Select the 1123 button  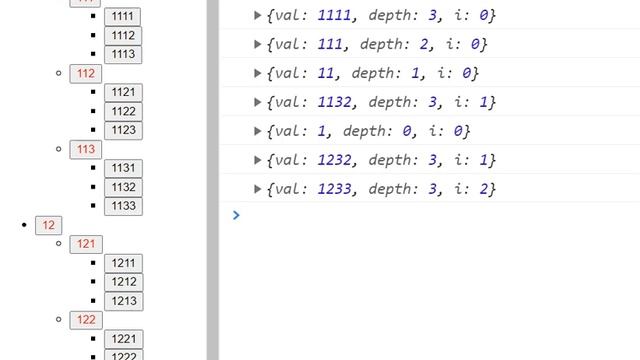(x=123, y=130)
